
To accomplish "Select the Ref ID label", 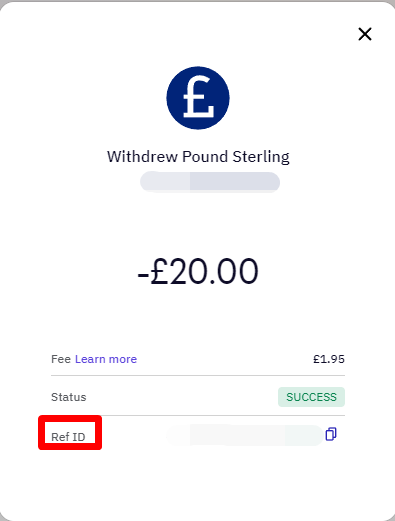I will pos(68,437).
